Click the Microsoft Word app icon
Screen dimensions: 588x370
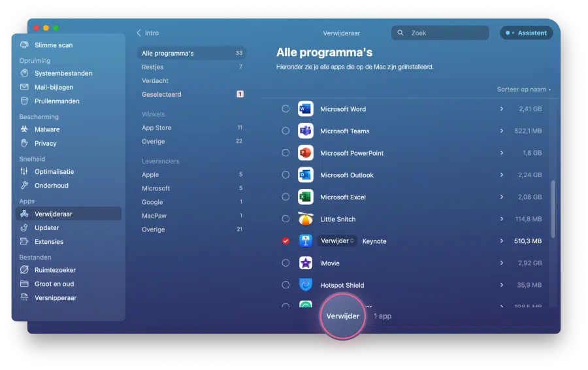306,109
